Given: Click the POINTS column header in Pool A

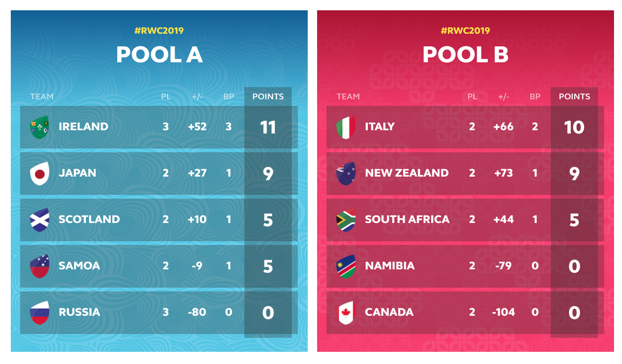Looking at the screenshot, I should pyautogui.click(x=268, y=97).
